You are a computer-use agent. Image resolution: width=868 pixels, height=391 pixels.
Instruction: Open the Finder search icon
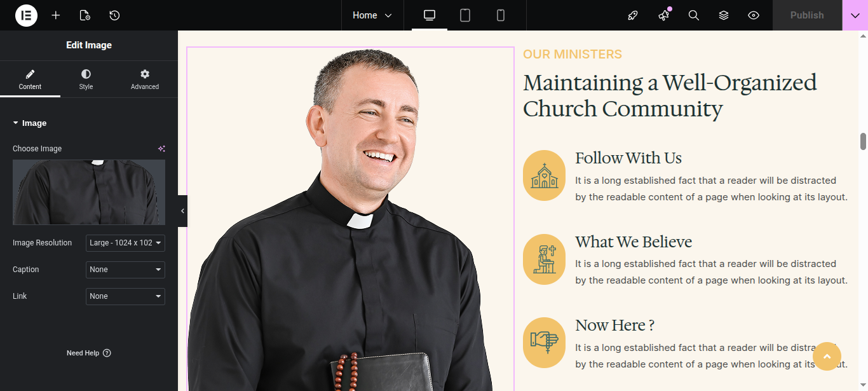(x=694, y=15)
